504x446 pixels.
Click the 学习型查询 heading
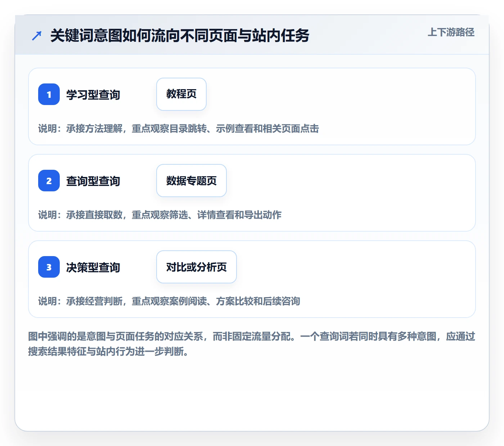pyautogui.click(x=93, y=95)
